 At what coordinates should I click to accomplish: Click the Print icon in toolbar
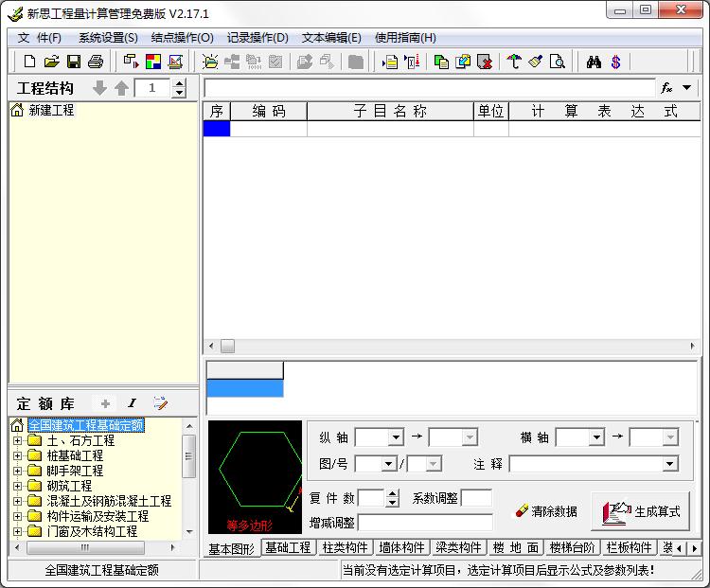tap(95, 62)
